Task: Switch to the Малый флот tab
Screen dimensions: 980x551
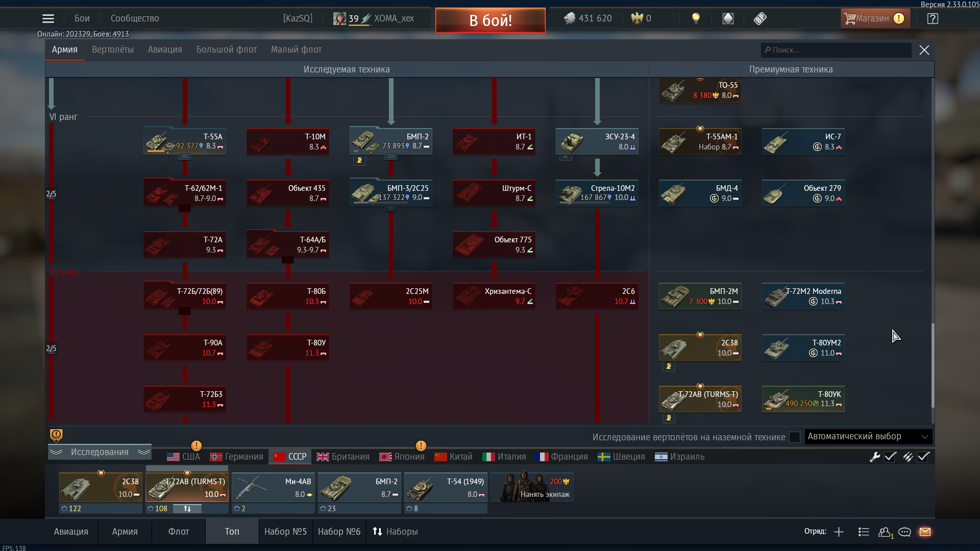Action: (296, 49)
